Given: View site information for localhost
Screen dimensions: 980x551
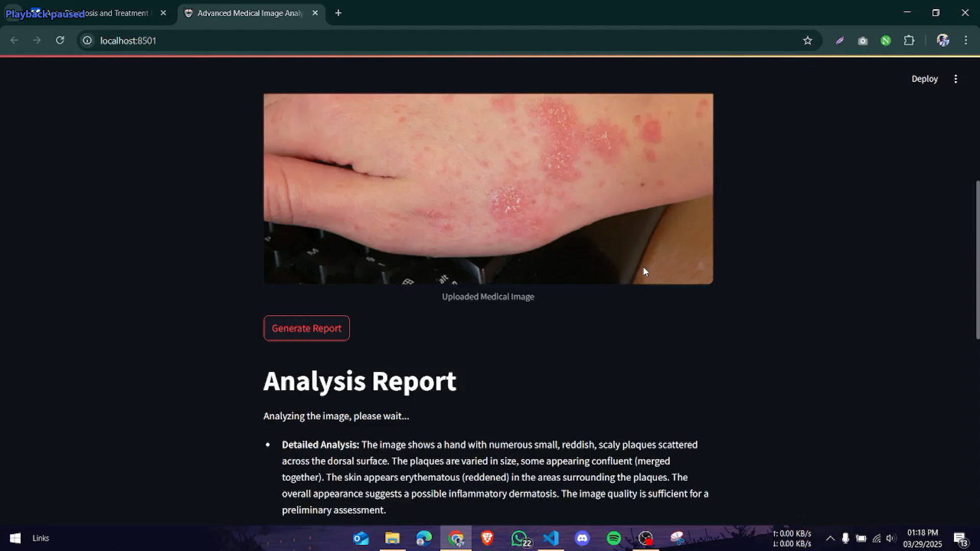Looking at the screenshot, I should 87,40.
